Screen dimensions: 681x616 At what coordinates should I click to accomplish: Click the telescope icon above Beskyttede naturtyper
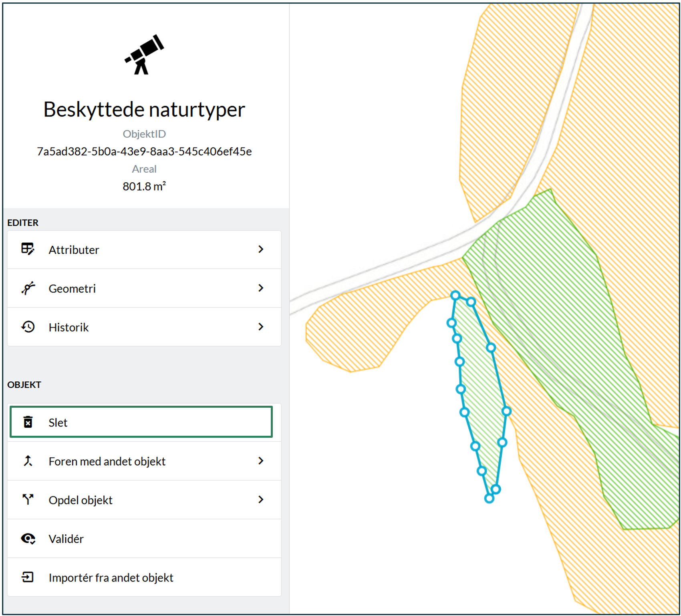[144, 54]
